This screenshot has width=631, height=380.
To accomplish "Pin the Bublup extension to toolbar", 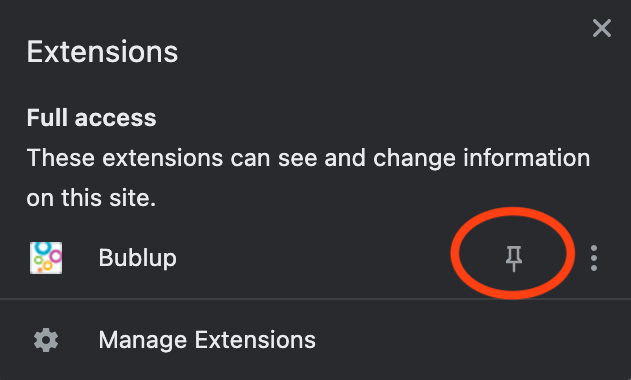I will pyautogui.click(x=513, y=258).
